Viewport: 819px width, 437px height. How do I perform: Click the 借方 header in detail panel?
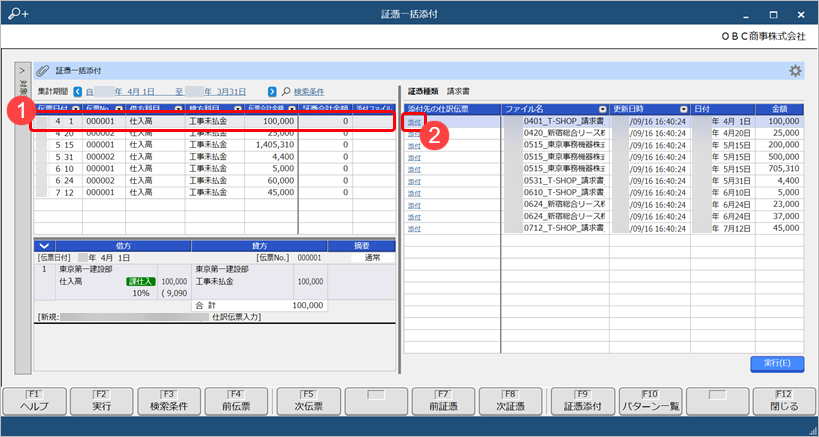[x=123, y=246]
